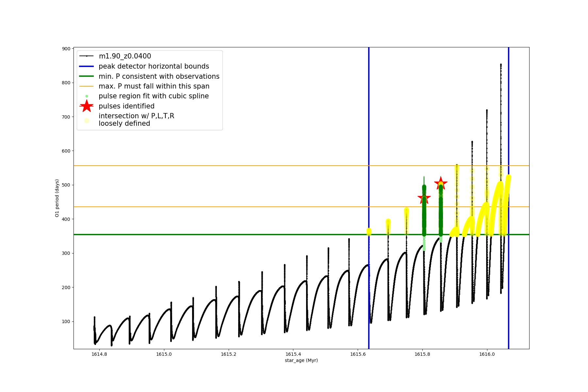588x392 pixels.
Task: Click the green line swatch in the legend
Action: pyautogui.click(x=87, y=76)
